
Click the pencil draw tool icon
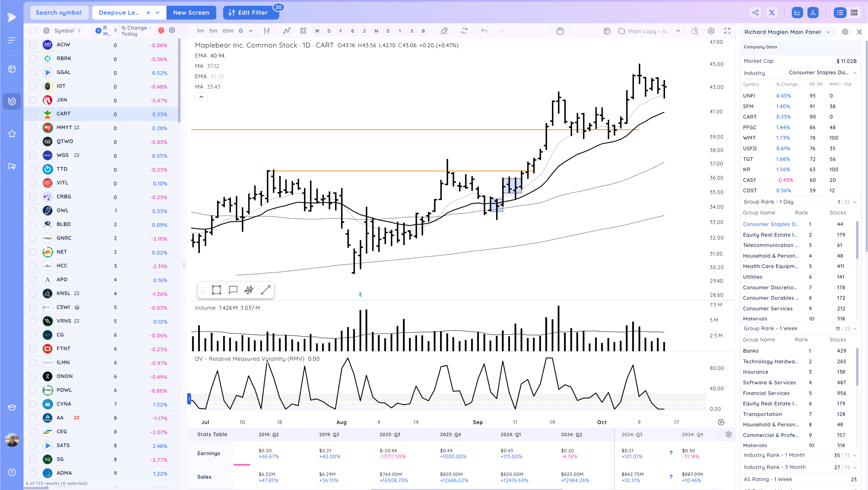444,31
